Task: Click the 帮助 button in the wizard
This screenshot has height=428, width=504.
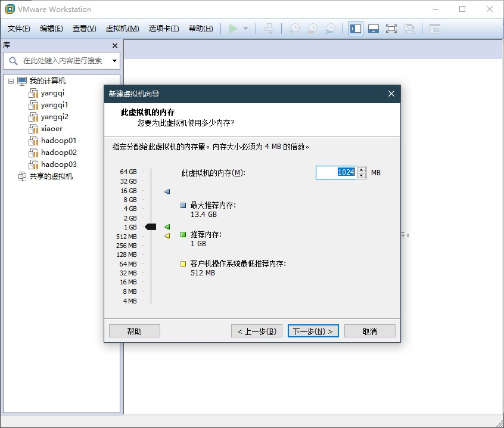Action: [x=134, y=330]
